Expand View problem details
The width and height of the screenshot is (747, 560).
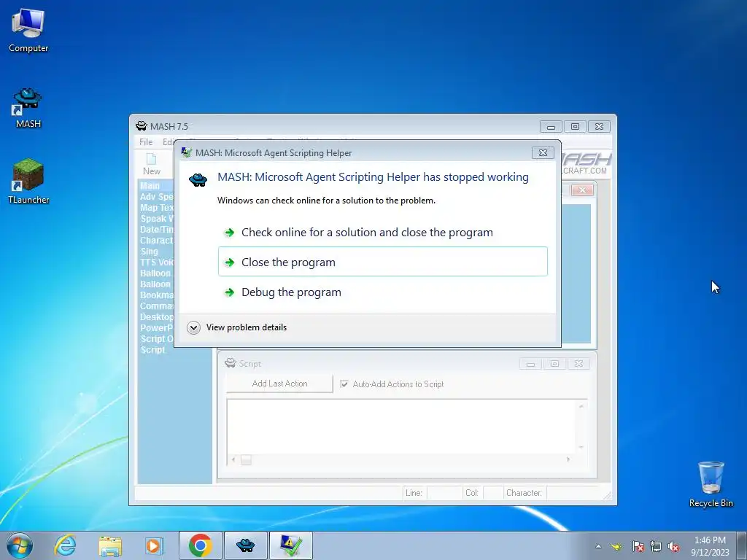(x=237, y=327)
